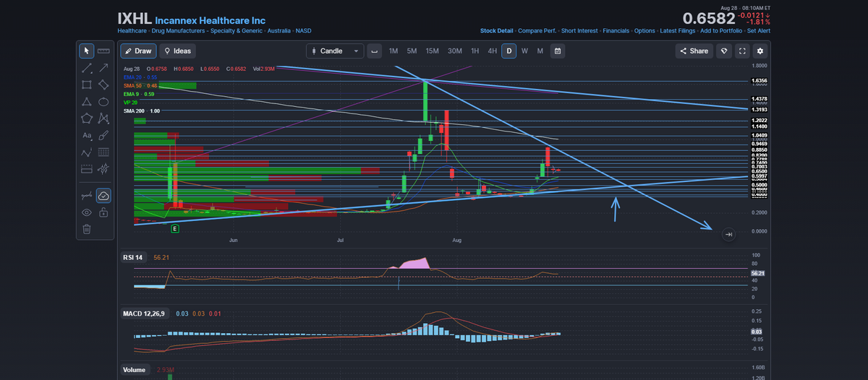Click the Draw button

click(x=138, y=51)
